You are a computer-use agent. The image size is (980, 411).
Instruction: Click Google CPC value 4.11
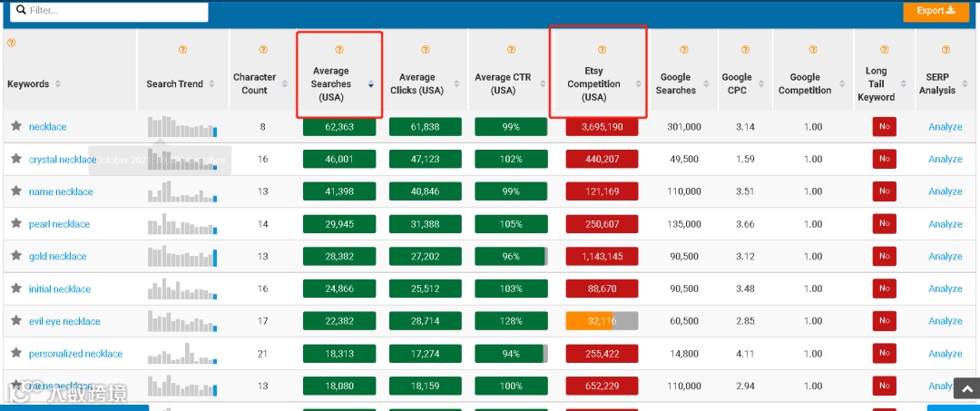[745, 354]
